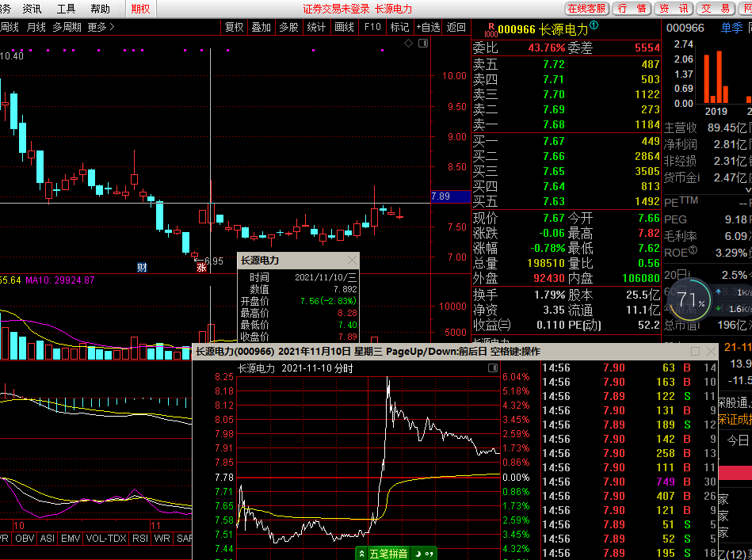
Task: Click the red 期权 menu item
Action: coord(140,9)
